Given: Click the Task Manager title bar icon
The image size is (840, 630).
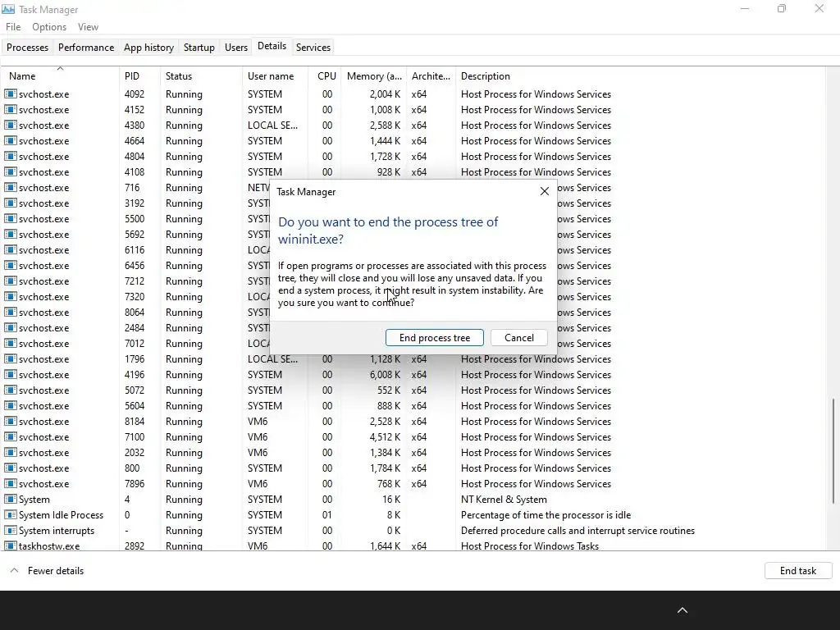Looking at the screenshot, I should tap(8, 9).
